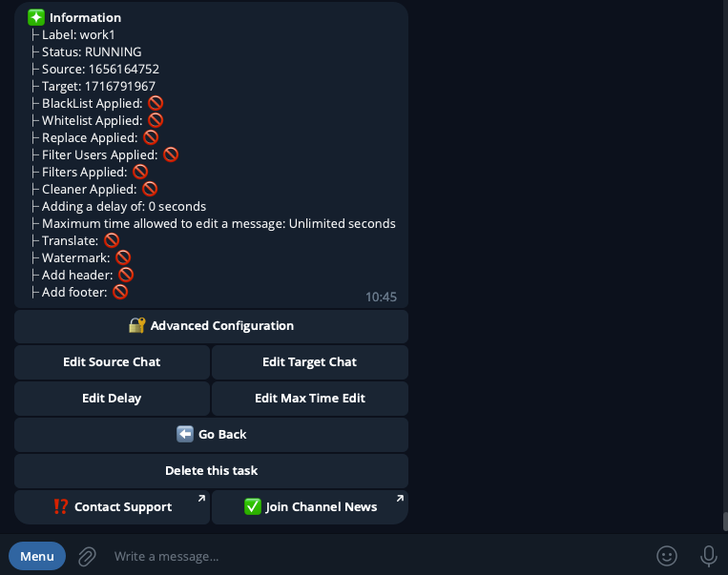
Task: Click the green checkmark Join Channel icon
Action: click(x=253, y=506)
